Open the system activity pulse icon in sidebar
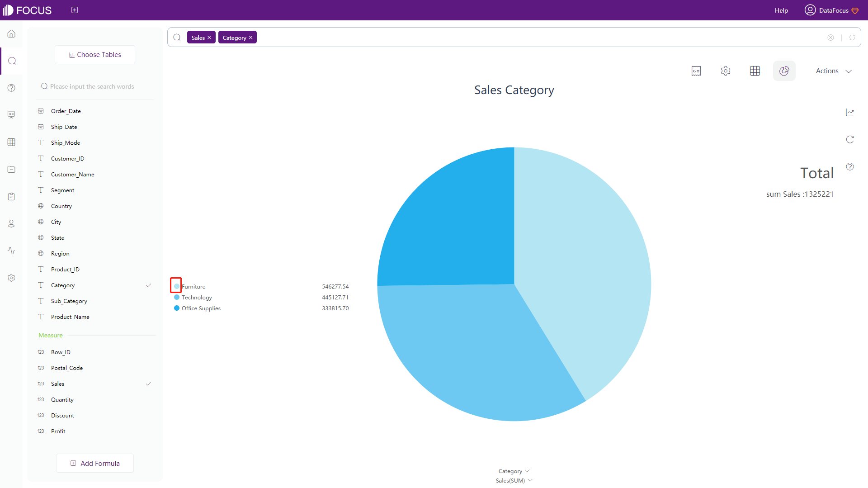Screen dimensions: 868x488 click(x=11, y=251)
